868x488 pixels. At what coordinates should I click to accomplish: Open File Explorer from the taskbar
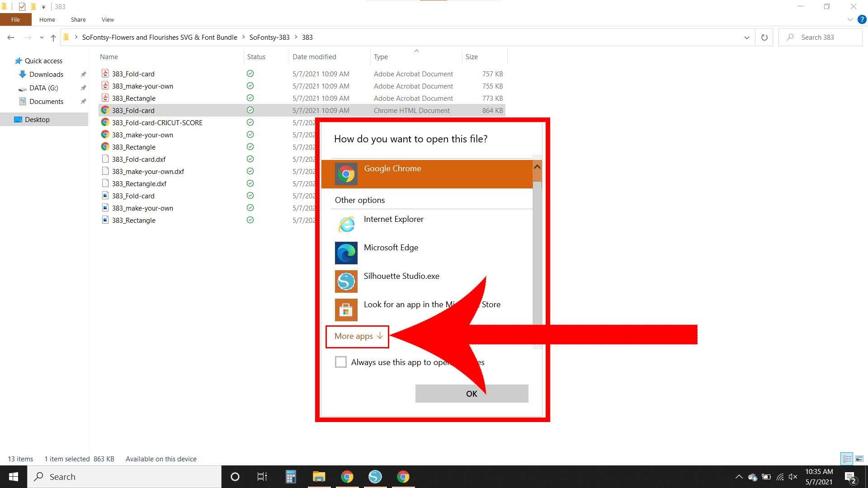(x=319, y=476)
